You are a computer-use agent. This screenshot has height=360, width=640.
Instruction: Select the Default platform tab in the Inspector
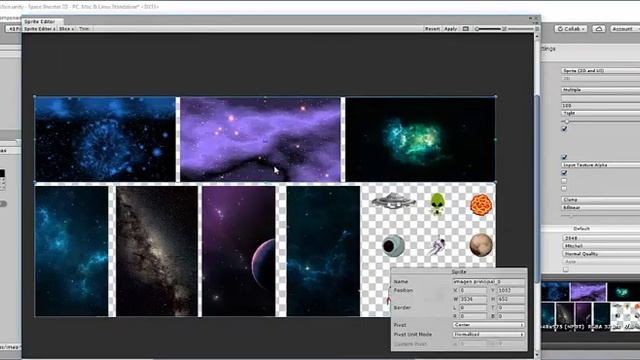[581, 229]
